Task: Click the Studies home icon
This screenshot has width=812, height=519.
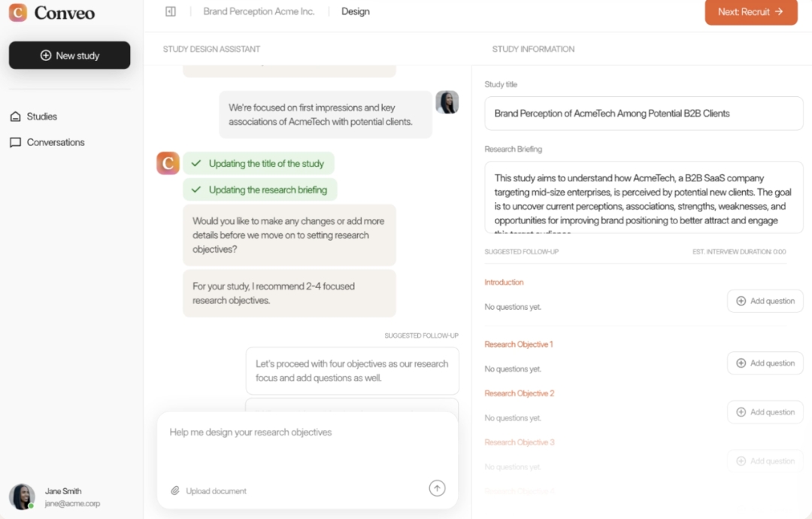Action: click(15, 117)
